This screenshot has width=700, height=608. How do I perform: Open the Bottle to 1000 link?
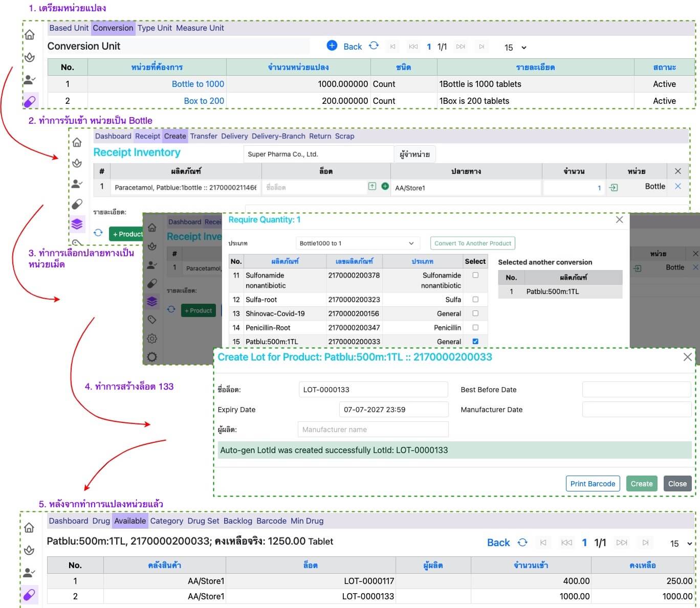(x=198, y=84)
